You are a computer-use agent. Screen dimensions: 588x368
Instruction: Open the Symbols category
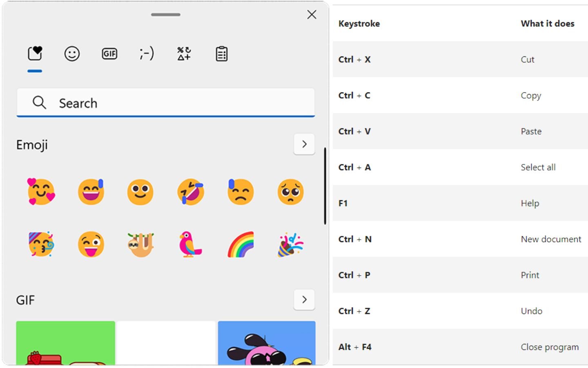[183, 54]
